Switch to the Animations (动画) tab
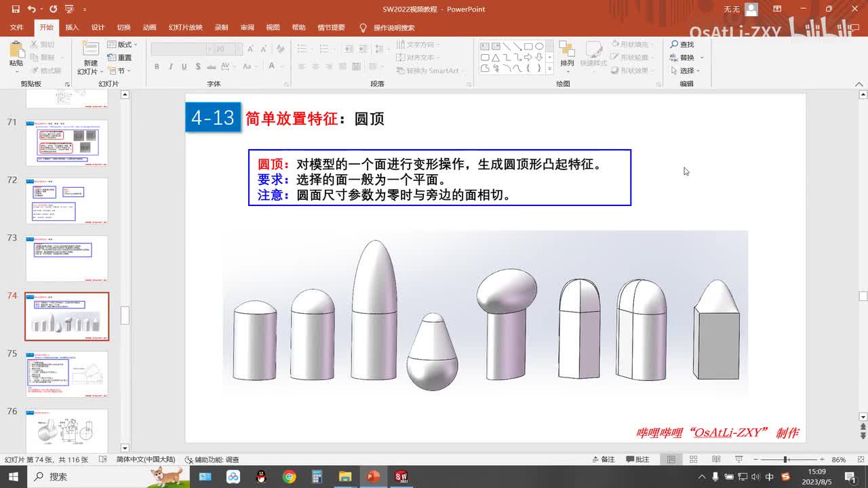The width and height of the screenshot is (868, 488). 149,28
